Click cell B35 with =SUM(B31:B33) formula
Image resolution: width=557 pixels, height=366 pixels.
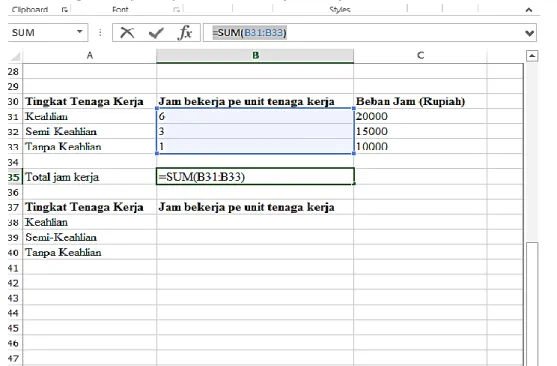pyautogui.click(x=255, y=177)
